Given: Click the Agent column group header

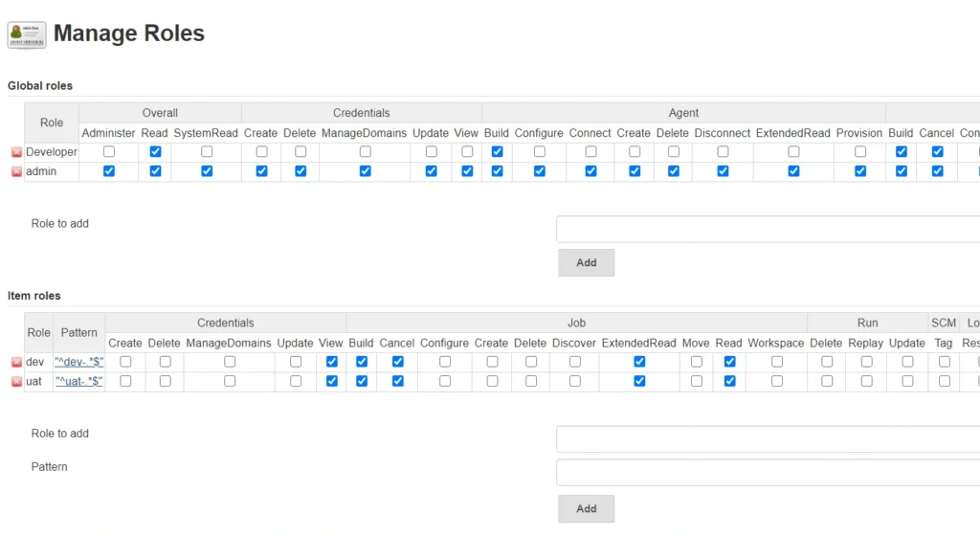Looking at the screenshot, I should tap(683, 113).
